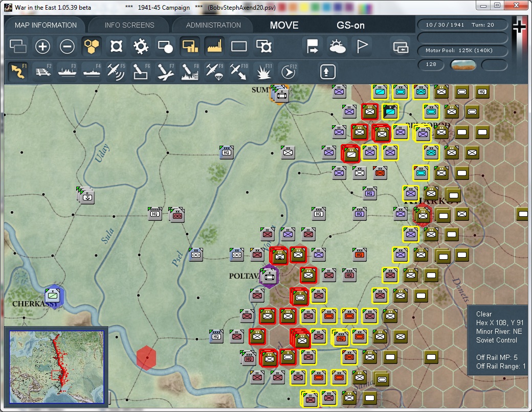
Task: Click the Zoom in plus icon
Action: pos(43,46)
